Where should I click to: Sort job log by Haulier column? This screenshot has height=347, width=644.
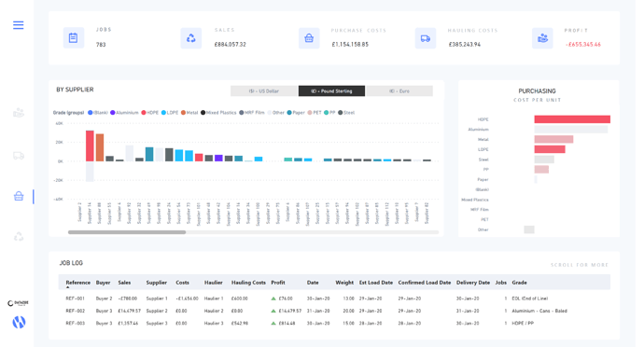click(x=213, y=283)
